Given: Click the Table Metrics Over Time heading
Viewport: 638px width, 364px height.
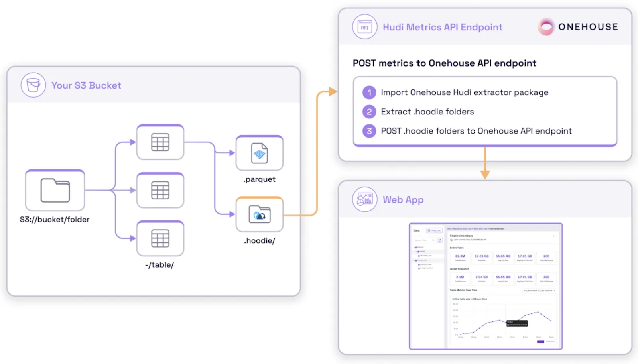Looking at the screenshot, I should (x=463, y=290).
